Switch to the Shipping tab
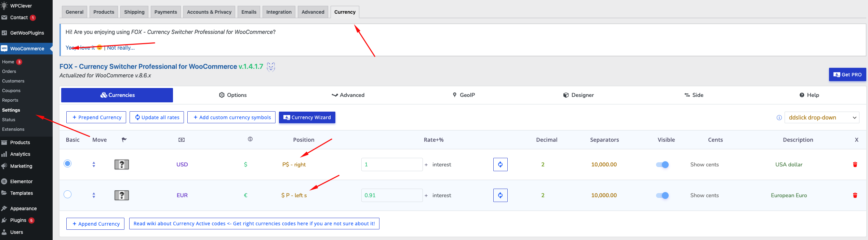Screen dimensions: 868x240 pyautogui.click(x=134, y=12)
